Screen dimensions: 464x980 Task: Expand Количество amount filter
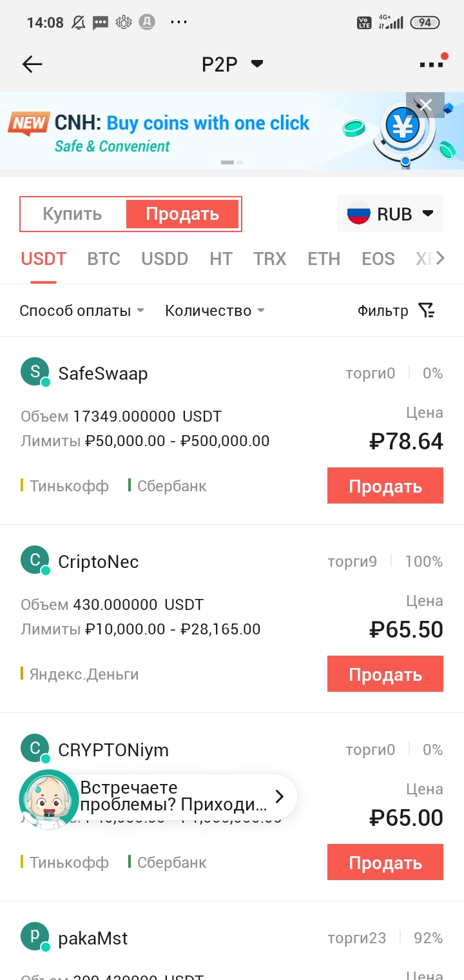tap(215, 311)
